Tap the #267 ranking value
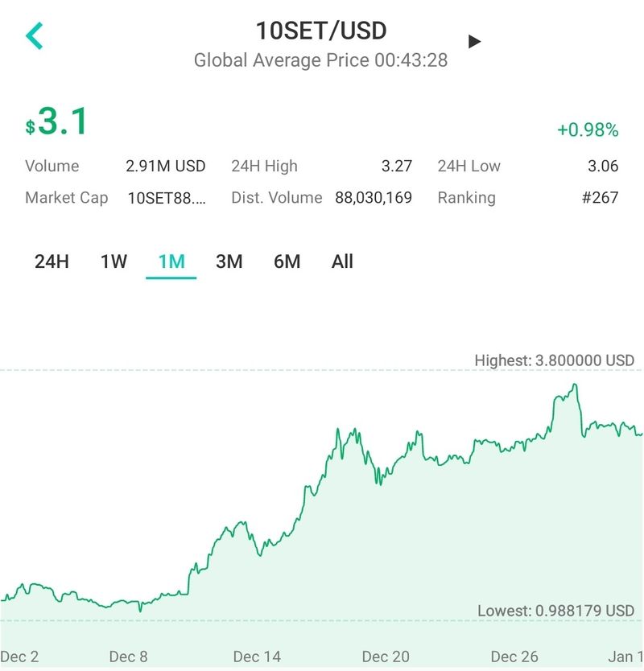This screenshot has height=671, width=644. (x=600, y=198)
